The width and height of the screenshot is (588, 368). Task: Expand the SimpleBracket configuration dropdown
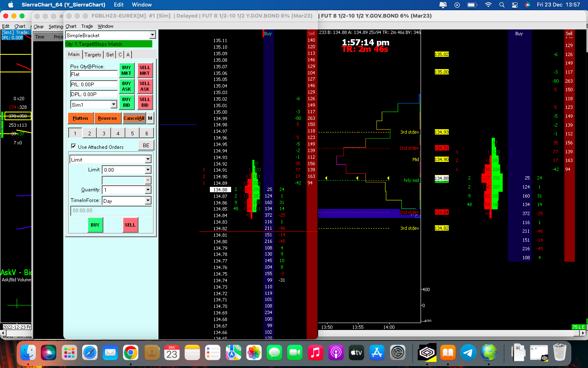(152, 35)
